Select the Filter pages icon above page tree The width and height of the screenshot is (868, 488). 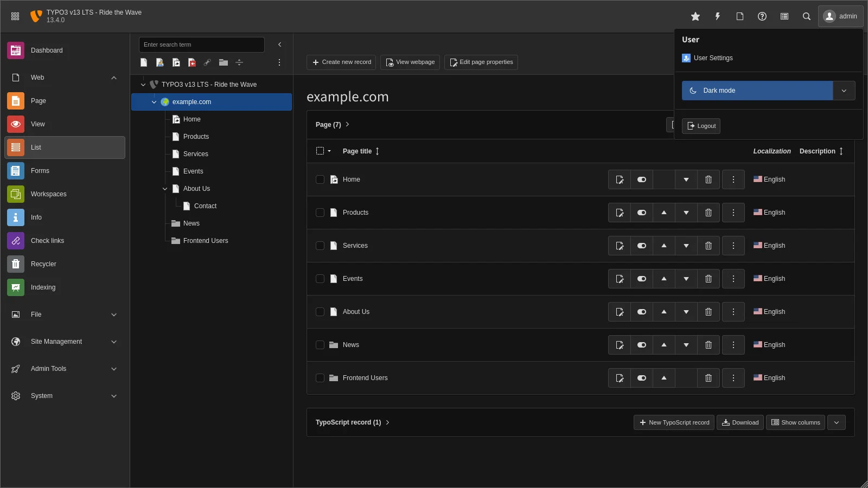click(x=239, y=62)
